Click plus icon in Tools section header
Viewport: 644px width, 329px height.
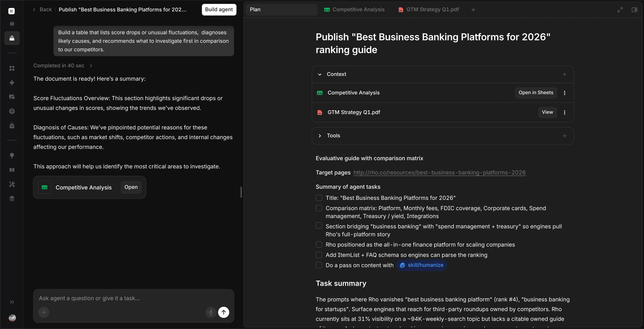pos(564,136)
